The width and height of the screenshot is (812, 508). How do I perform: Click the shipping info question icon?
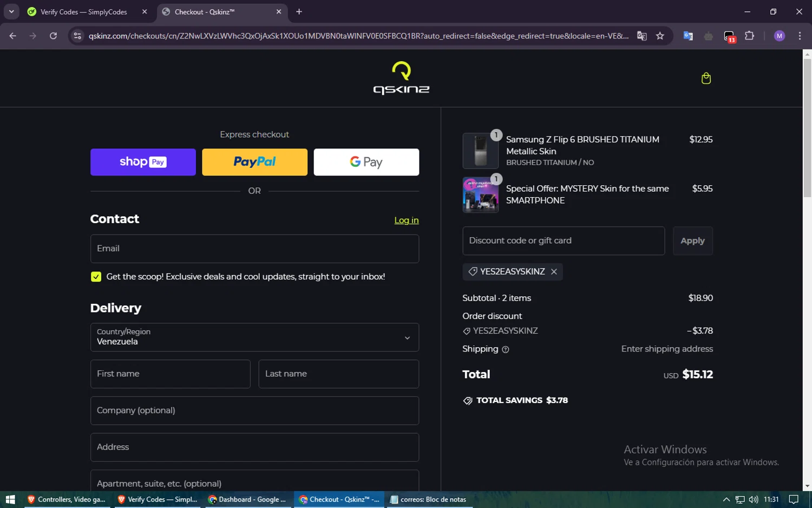(x=506, y=350)
